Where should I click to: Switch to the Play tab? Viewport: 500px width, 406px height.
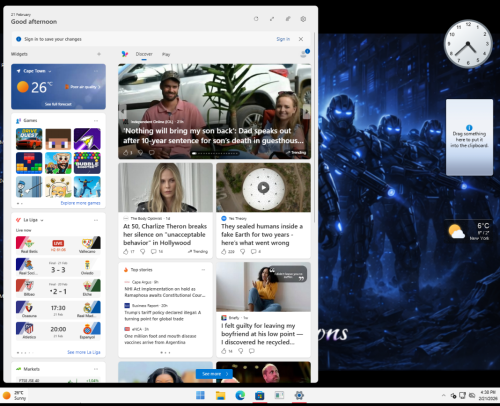click(x=166, y=54)
